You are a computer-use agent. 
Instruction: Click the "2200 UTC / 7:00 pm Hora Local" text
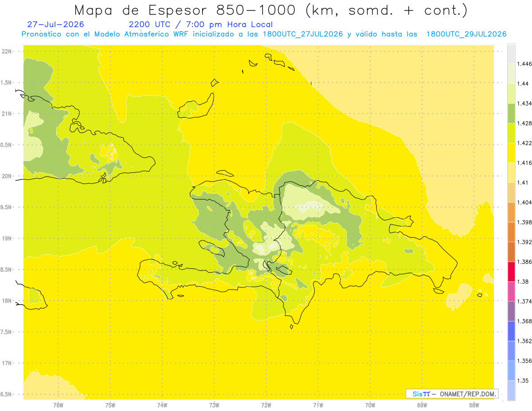(x=200, y=24)
